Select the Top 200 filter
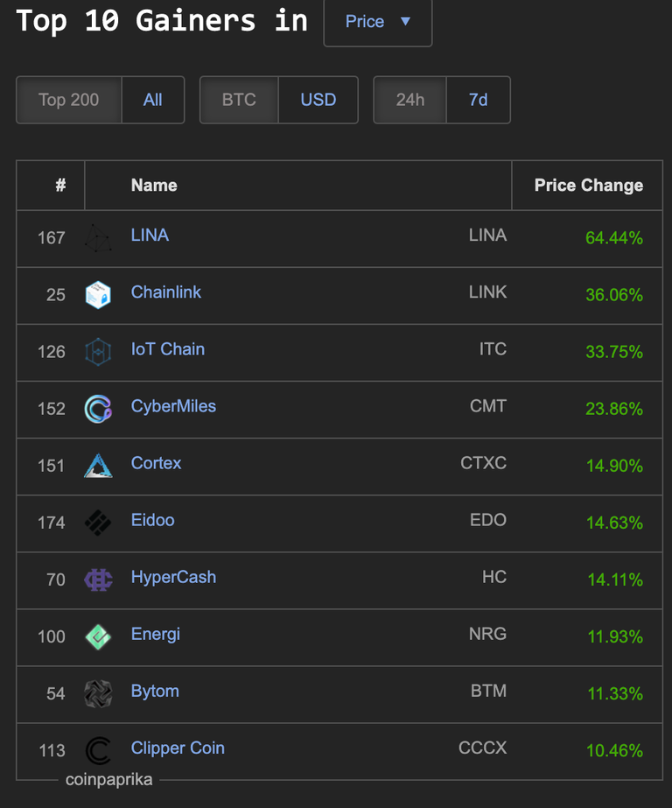The height and width of the screenshot is (808, 672). coord(69,100)
